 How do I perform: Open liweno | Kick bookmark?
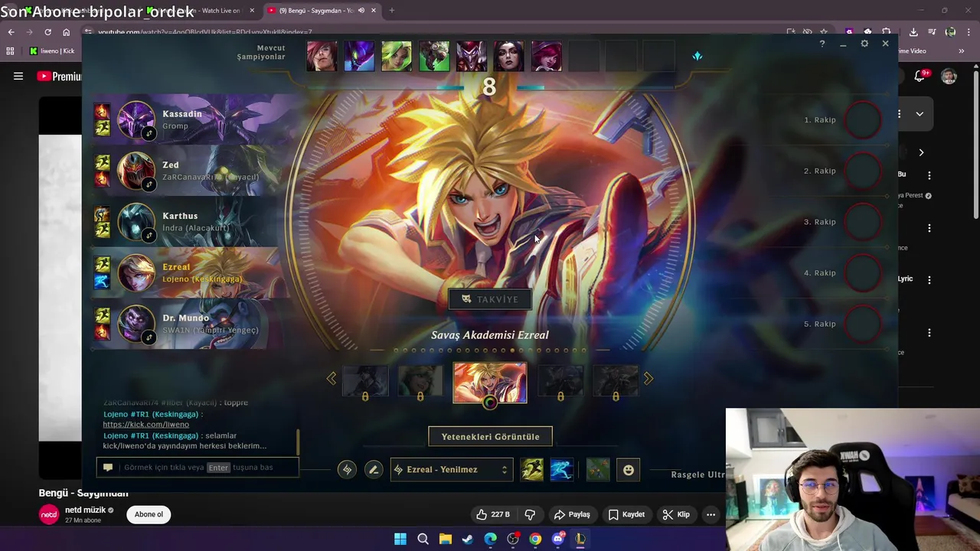[x=52, y=51]
